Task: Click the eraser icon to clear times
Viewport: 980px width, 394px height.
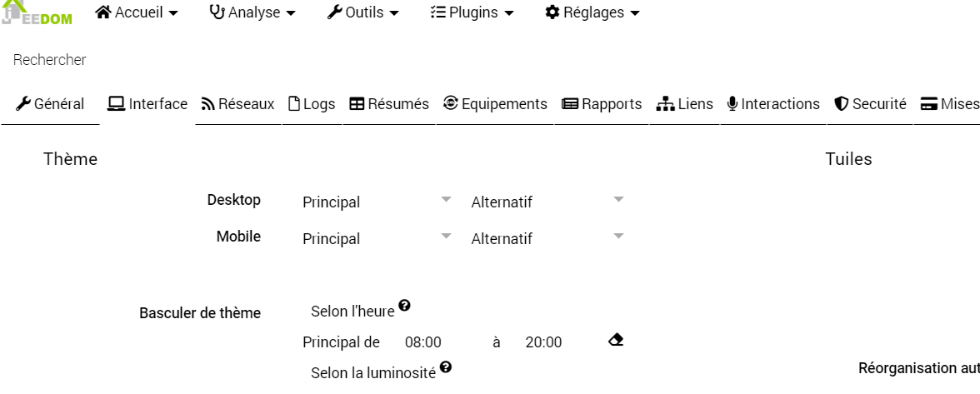Action: coord(616,340)
